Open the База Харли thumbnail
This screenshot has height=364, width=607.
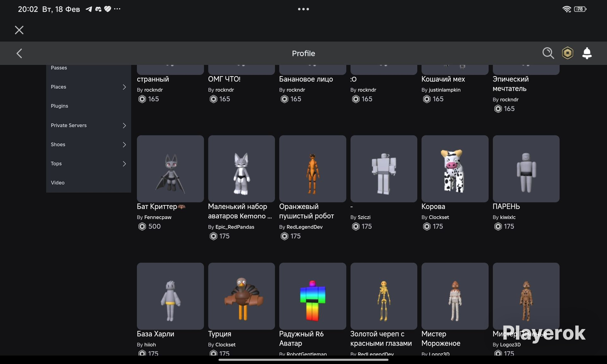[x=170, y=296]
